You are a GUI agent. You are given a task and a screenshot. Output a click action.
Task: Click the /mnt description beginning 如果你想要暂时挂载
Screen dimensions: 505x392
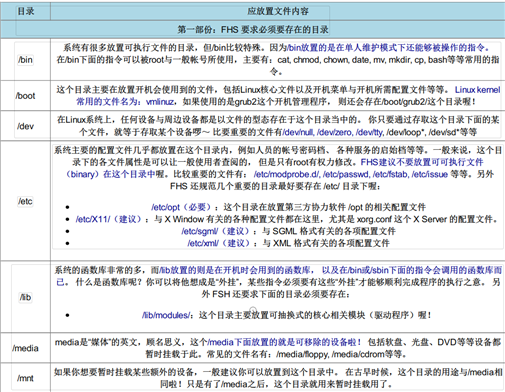click(278, 378)
